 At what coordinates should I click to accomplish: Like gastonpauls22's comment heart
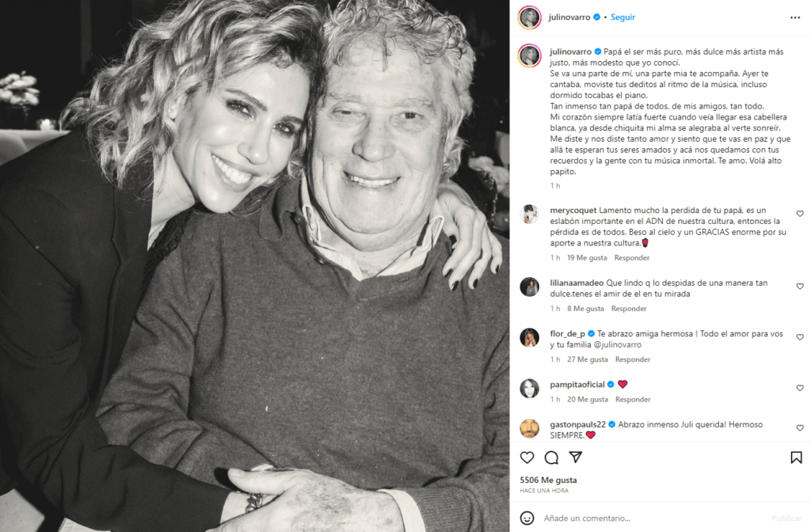(800, 427)
